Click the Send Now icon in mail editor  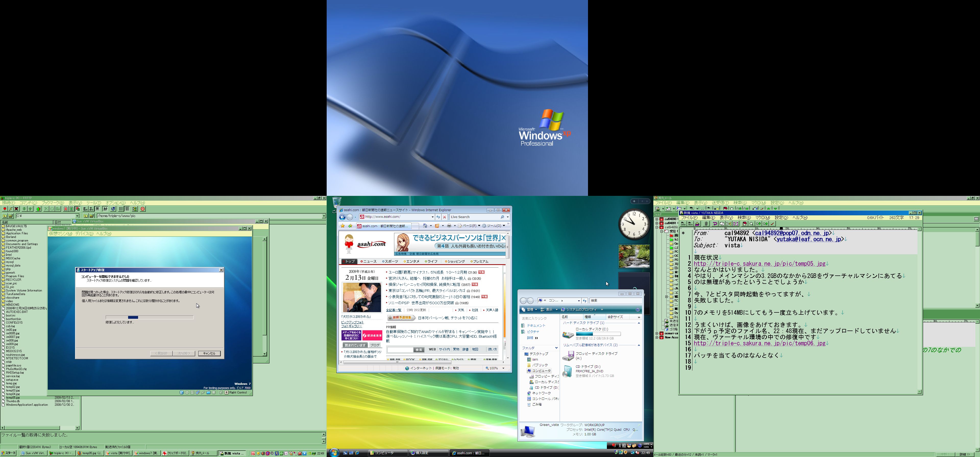pos(691,224)
